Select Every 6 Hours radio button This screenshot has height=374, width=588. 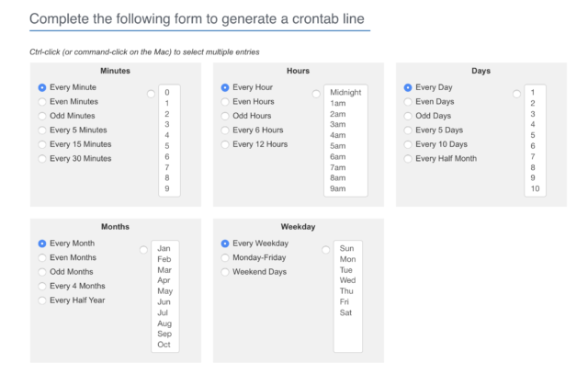[224, 130]
